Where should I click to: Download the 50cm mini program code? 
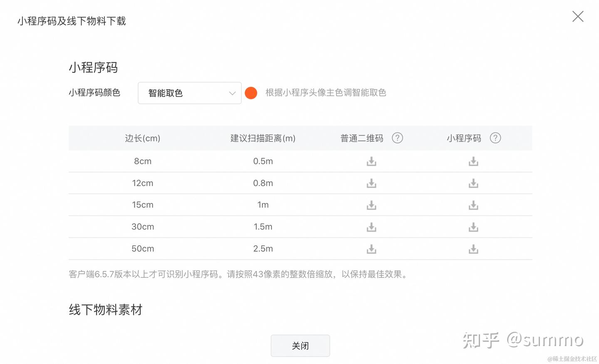(473, 249)
